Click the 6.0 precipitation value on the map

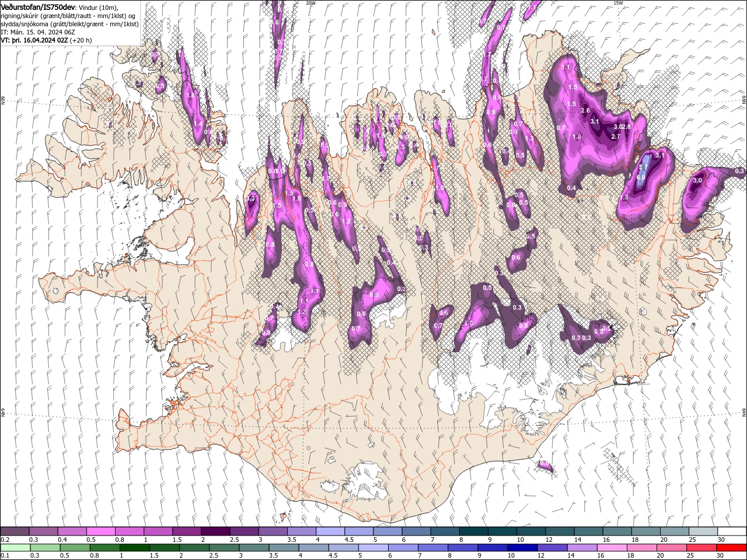(x=640, y=177)
